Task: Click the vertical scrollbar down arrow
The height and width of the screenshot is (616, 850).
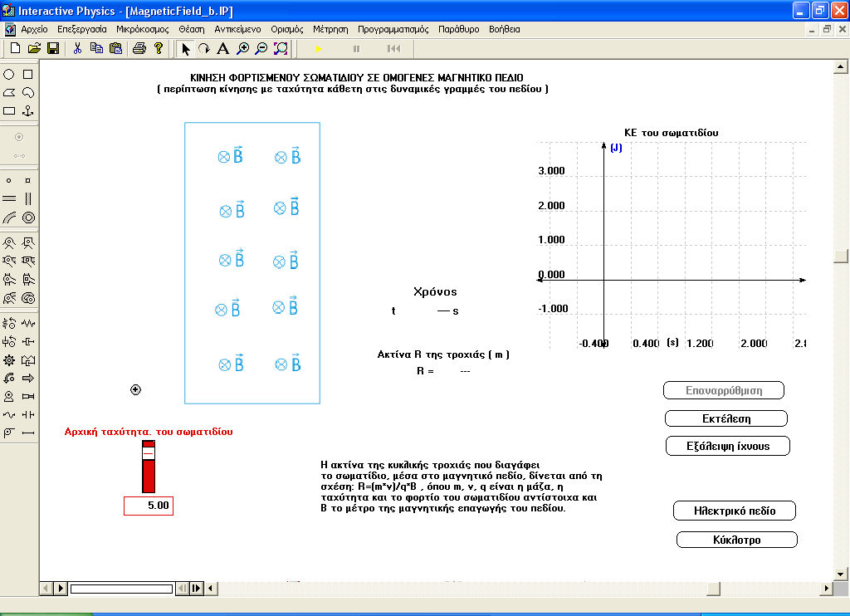Action: (x=841, y=574)
